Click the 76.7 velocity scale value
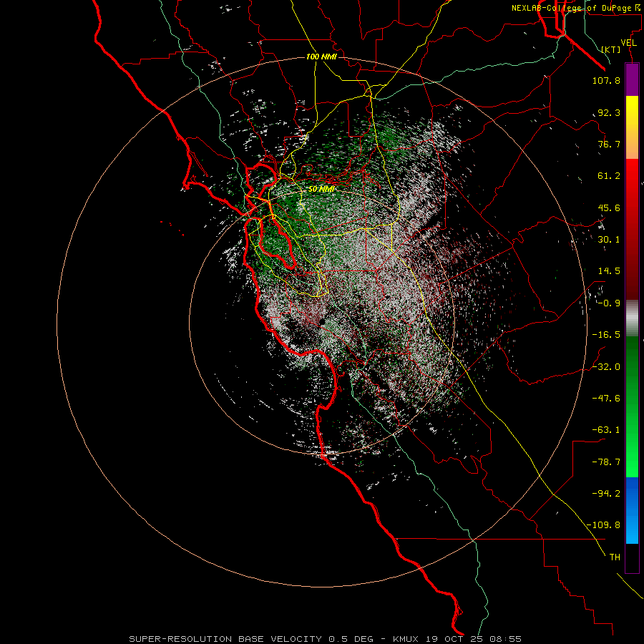This screenshot has width=644, height=644. [x=609, y=144]
